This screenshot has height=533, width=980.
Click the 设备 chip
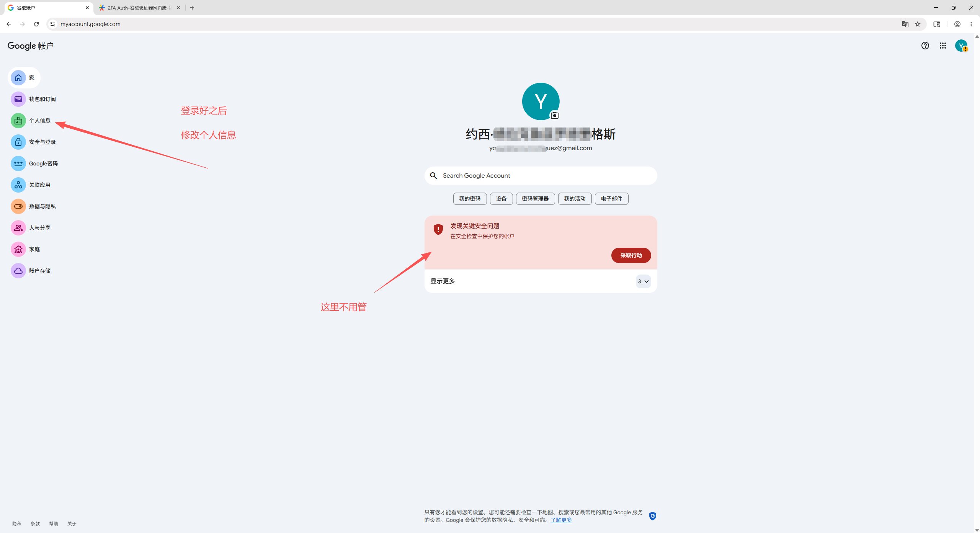tap(501, 199)
